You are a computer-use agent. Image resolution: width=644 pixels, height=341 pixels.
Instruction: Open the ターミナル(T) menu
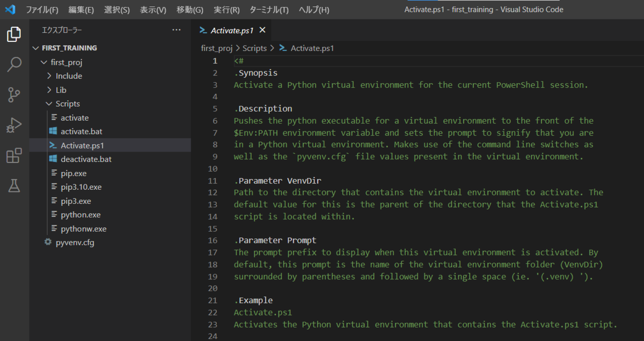269,10
